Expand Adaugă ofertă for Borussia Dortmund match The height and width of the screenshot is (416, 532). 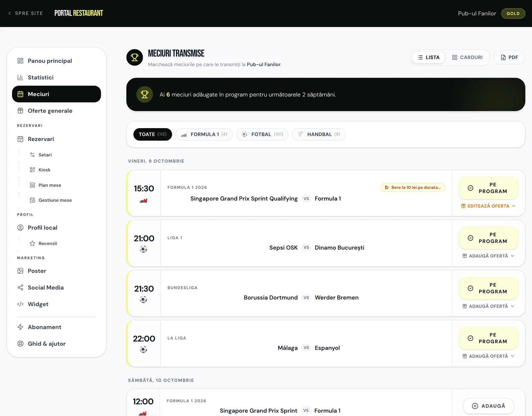(x=488, y=306)
